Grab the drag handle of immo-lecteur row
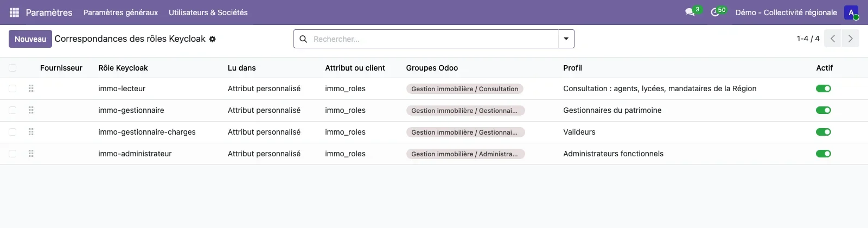The width and height of the screenshot is (868, 228). (x=31, y=88)
